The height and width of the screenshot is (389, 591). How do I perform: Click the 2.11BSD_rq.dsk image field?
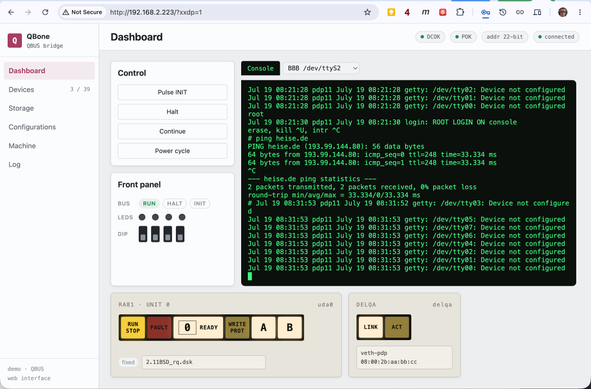[204, 362]
